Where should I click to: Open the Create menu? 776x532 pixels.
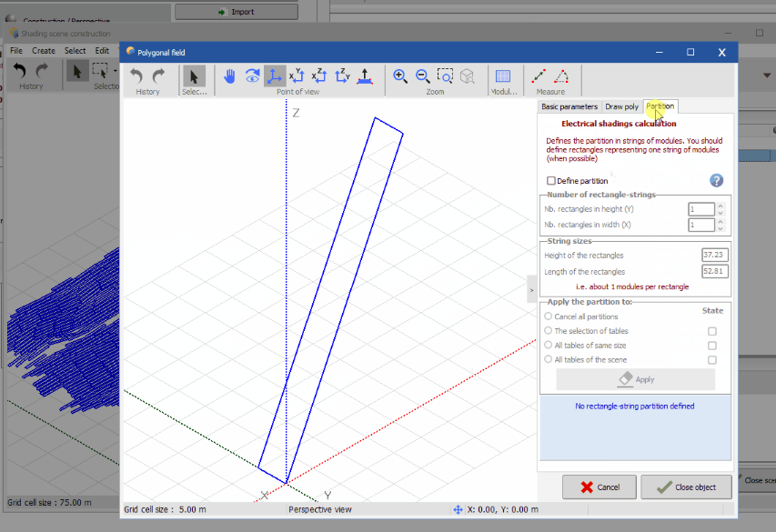pos(44,51)
